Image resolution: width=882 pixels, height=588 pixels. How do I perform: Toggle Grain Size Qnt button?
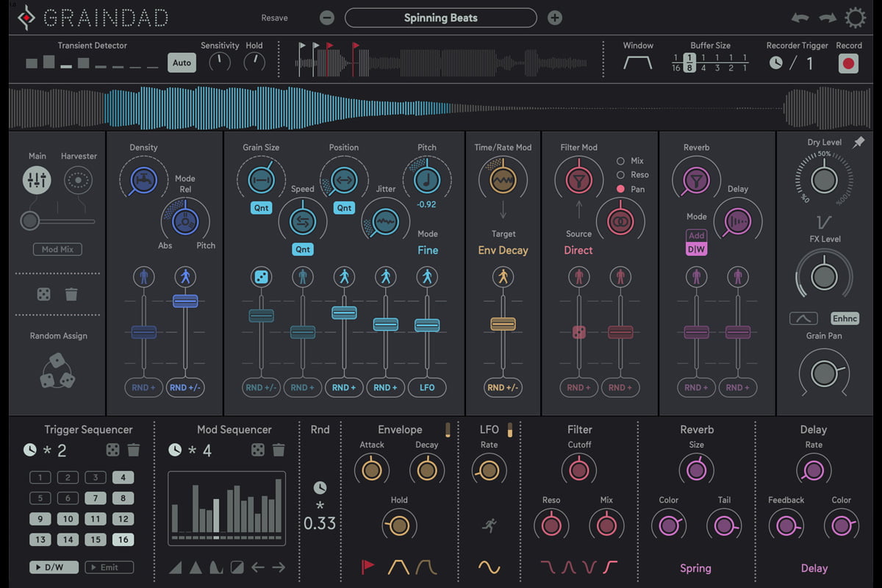coord(261,208)
